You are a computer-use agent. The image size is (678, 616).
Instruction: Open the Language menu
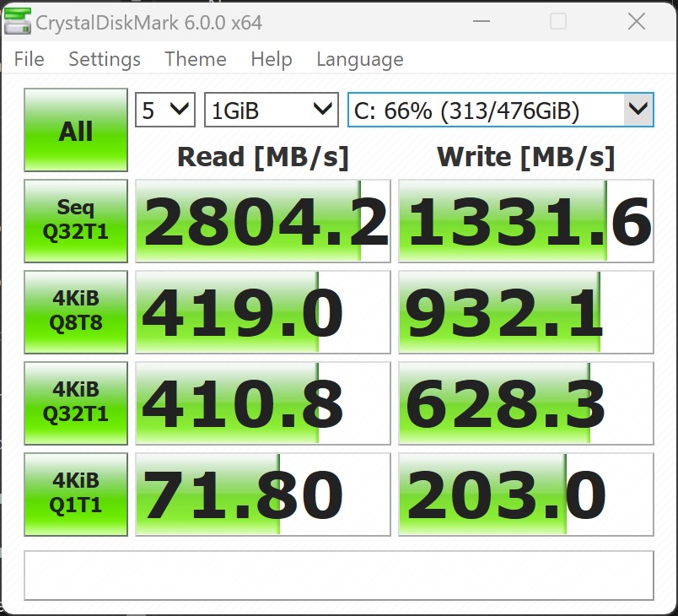click(360, 59)
